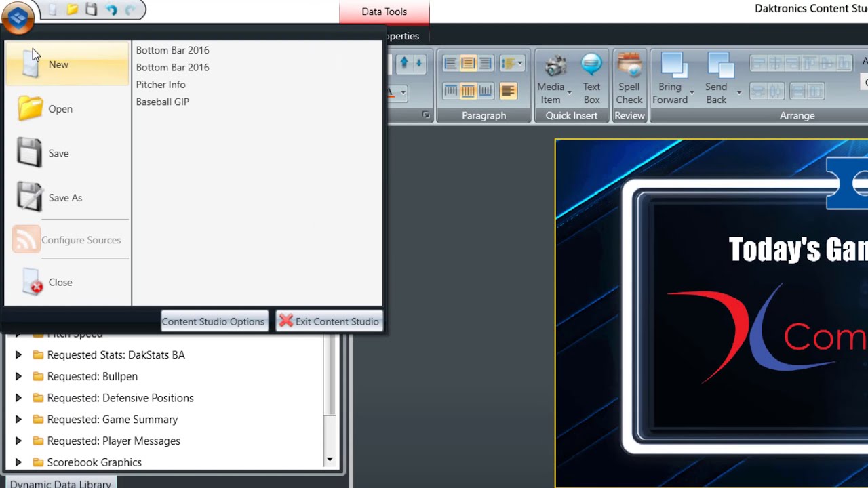
Task: Insert a Text Box
Action: click(591, 79)
